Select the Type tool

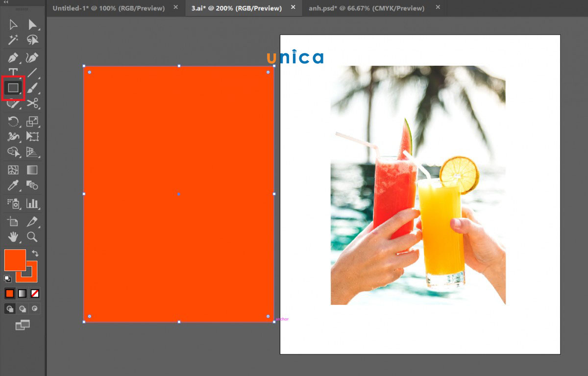[13, 73]
